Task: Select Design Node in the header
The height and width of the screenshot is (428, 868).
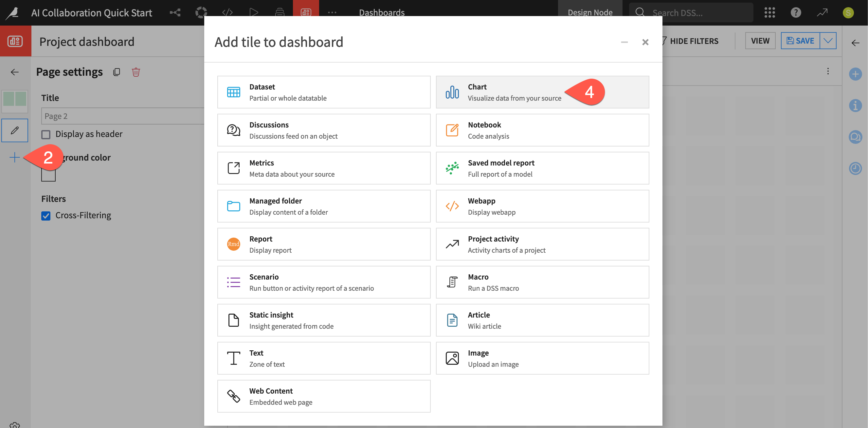Action: [590, 12]
